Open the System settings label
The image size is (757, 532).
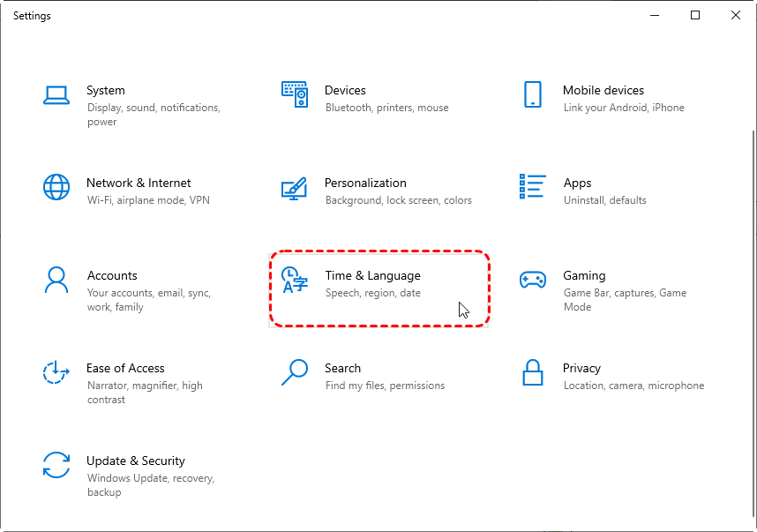[106, 90]
